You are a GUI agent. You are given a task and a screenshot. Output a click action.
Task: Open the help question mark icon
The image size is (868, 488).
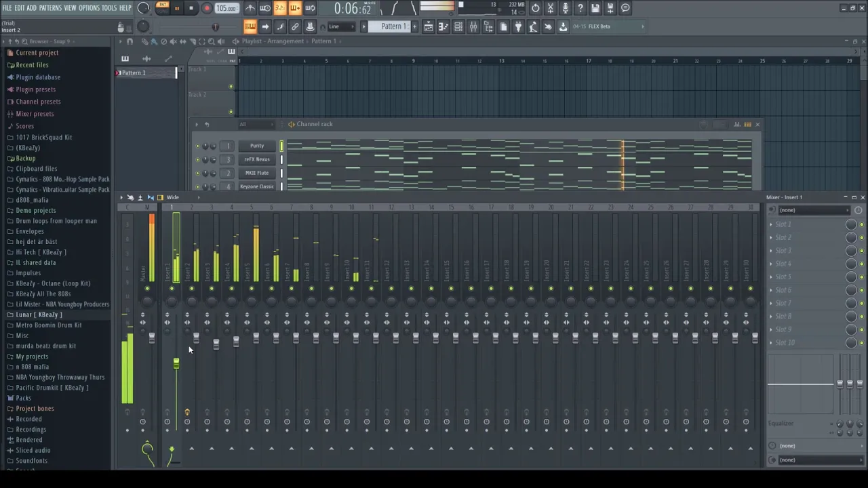(580, 8)
